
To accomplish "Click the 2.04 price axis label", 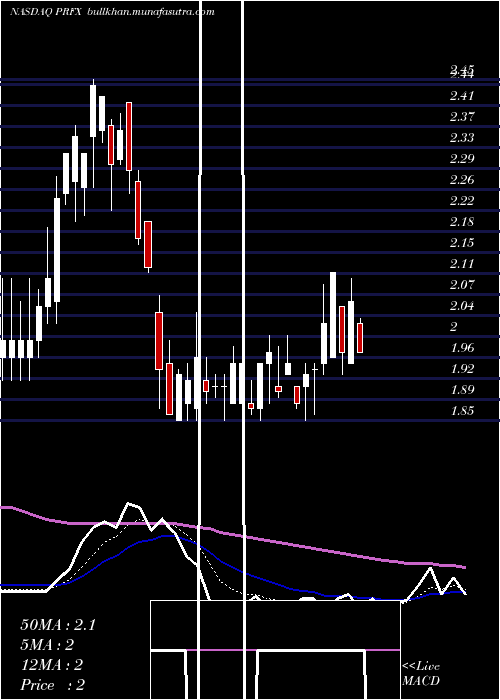I will coord(462,306).
